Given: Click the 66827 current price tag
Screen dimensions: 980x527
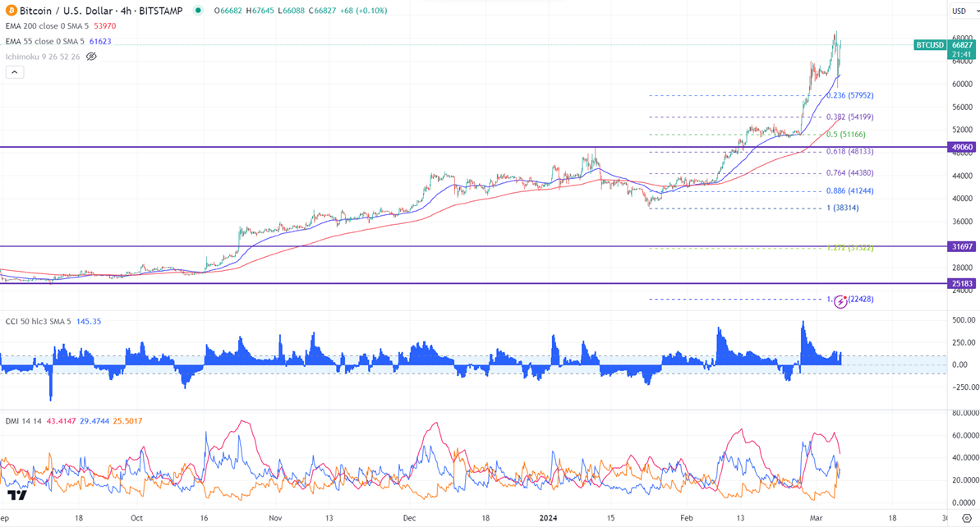Looking at the screenshot, I should 962,45.
